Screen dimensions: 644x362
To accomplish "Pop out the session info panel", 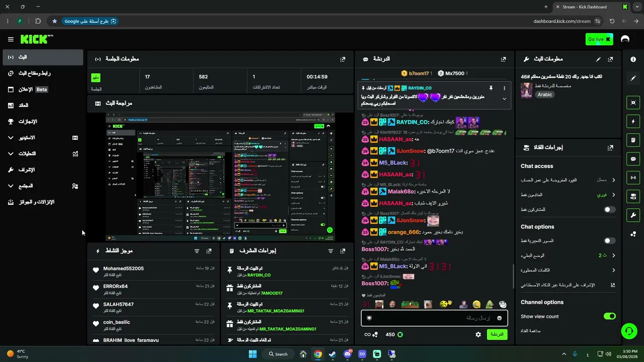I will (343, 59).
